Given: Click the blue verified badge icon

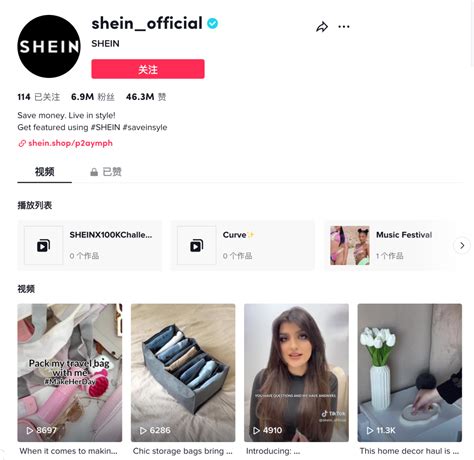Looking at the screenshot, I should point(212,23).
